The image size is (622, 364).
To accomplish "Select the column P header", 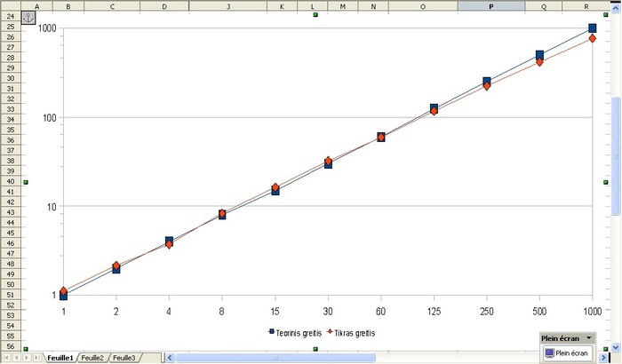I will click(491, 6).
